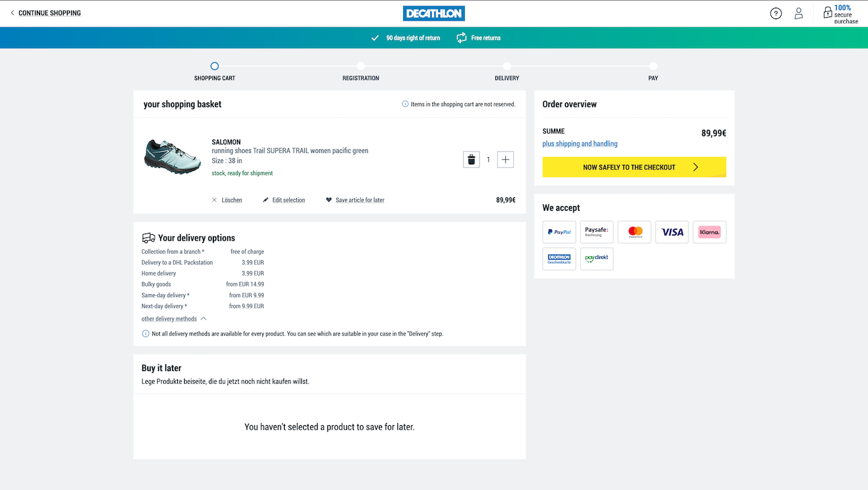Click the info icon beside cart reservation notice

[x=405, y=104]
